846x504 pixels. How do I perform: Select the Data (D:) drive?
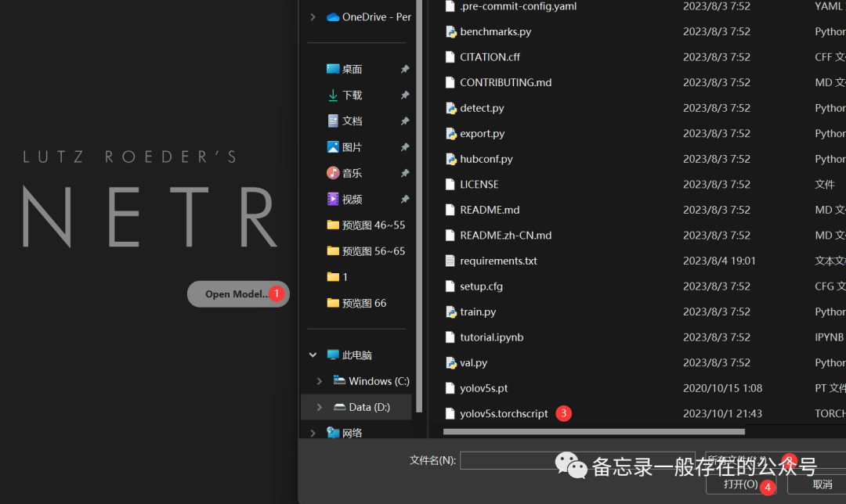[361, 407]
